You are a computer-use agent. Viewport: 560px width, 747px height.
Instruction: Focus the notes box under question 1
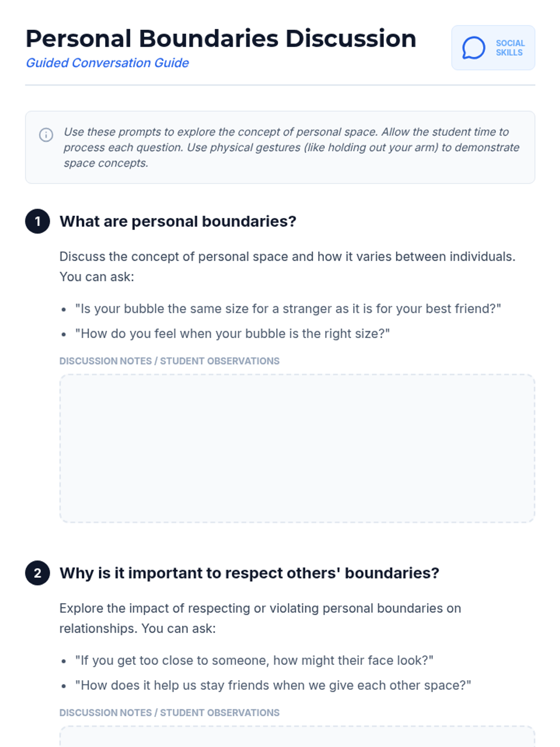(297, 448)
